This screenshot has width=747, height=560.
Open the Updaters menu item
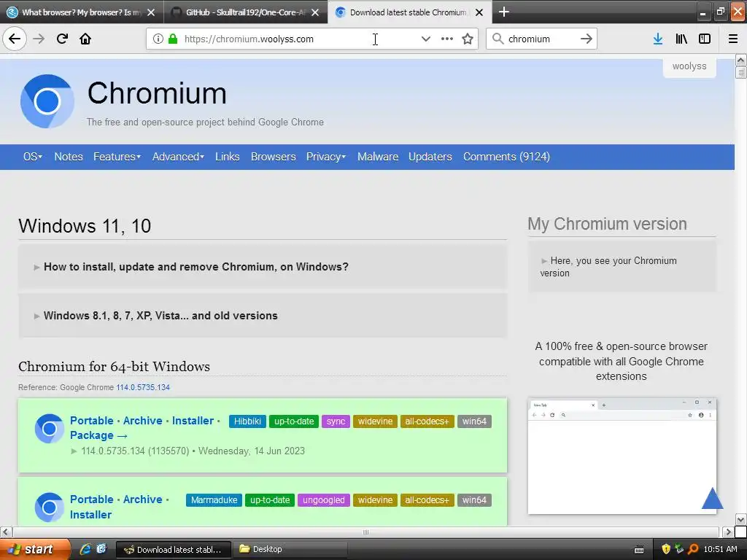(x=430, y=157)
